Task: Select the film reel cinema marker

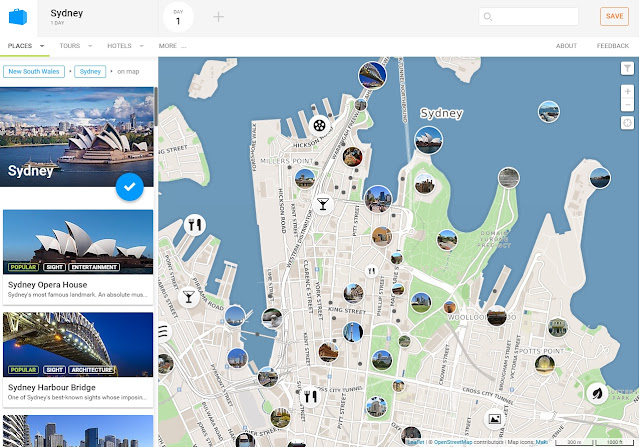Action: click(319, 126)
